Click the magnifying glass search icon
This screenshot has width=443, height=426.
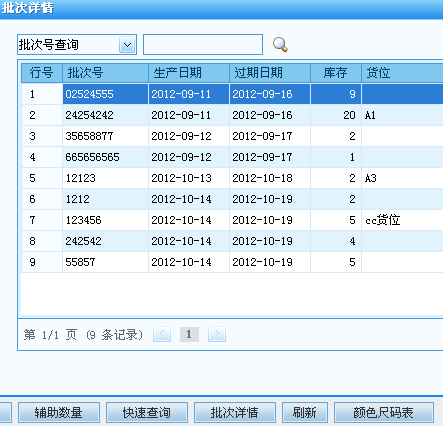(280, 45)
